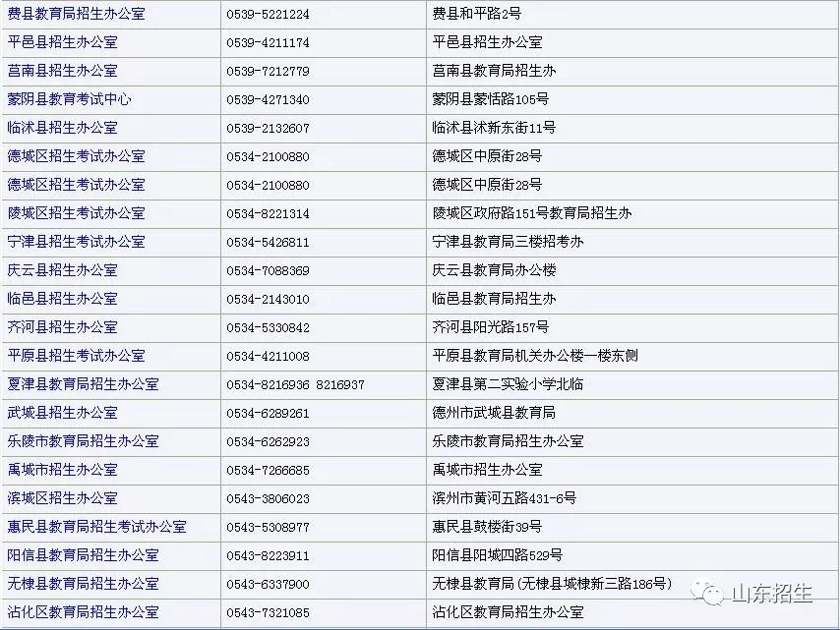Select address 宁津县教育局三楼招考办
Screen dimensions: 840x630
(508, 242)
